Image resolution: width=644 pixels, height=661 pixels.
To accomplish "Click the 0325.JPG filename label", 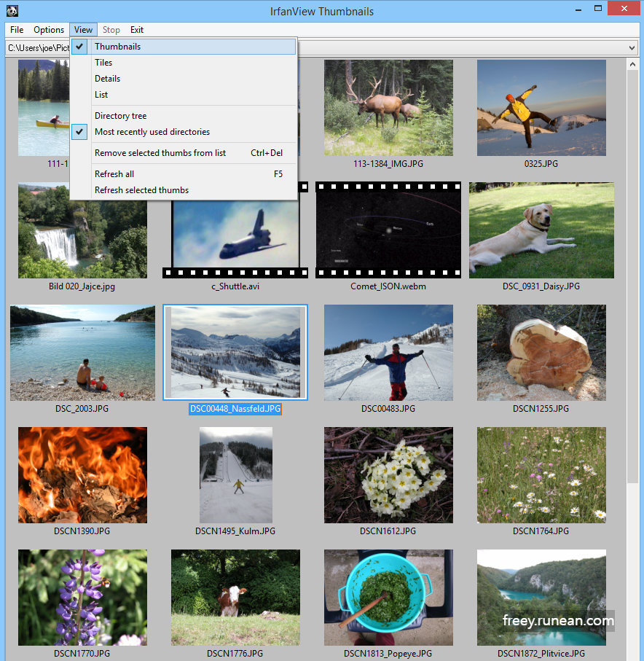I will point(541,164).
